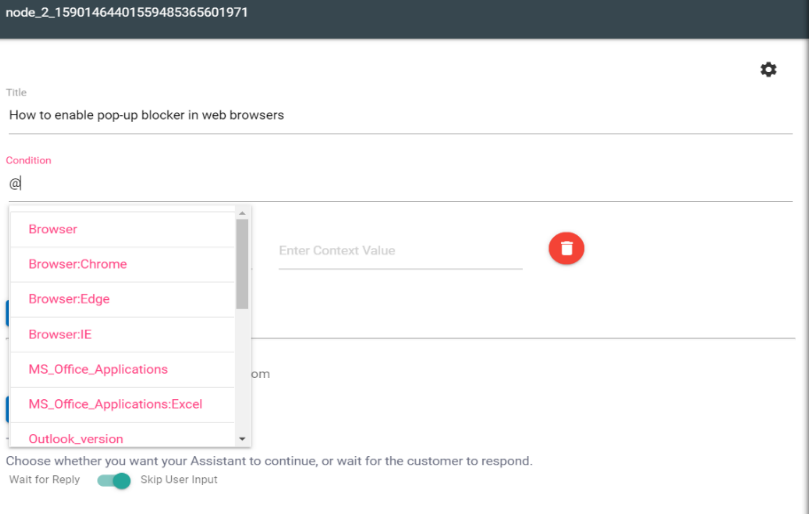Click the Skip User Input label
This screenshot has height=514, width=809.
(179, 480)
